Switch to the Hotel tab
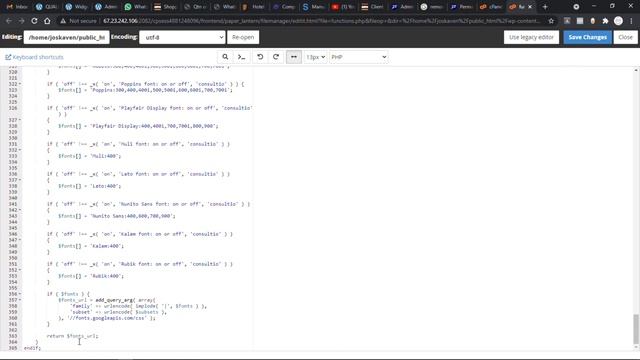 [x=254, y=7]
